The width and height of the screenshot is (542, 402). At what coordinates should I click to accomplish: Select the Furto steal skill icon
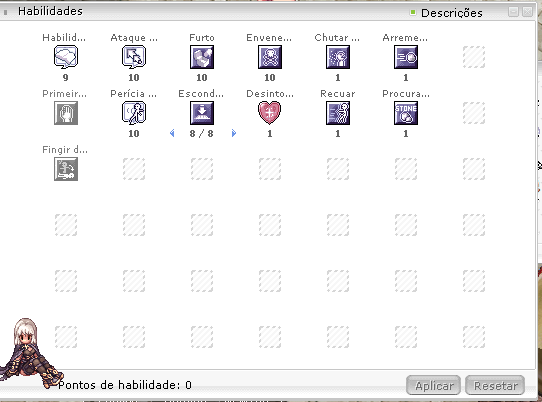pyautogui.click(x=202, y=57)
